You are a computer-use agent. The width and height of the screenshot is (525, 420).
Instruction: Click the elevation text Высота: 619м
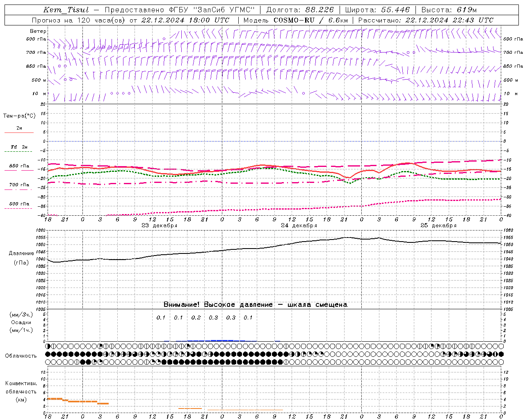click(449, 10)
